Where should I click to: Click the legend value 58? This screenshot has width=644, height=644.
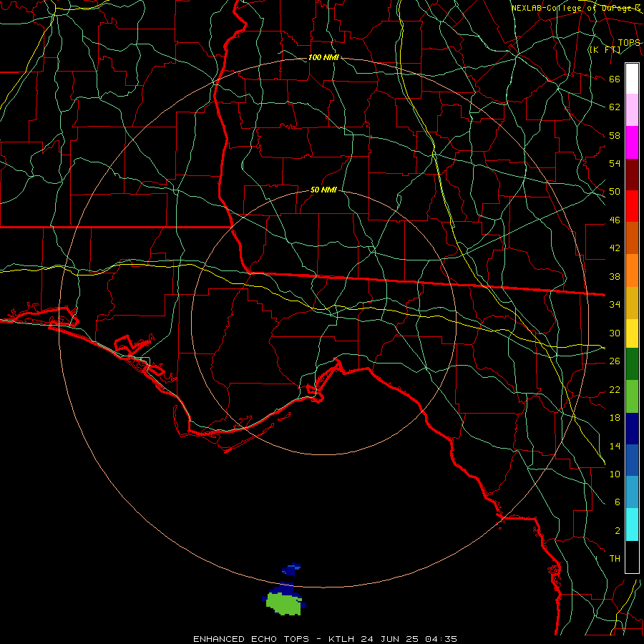click(x=615, y=135)
